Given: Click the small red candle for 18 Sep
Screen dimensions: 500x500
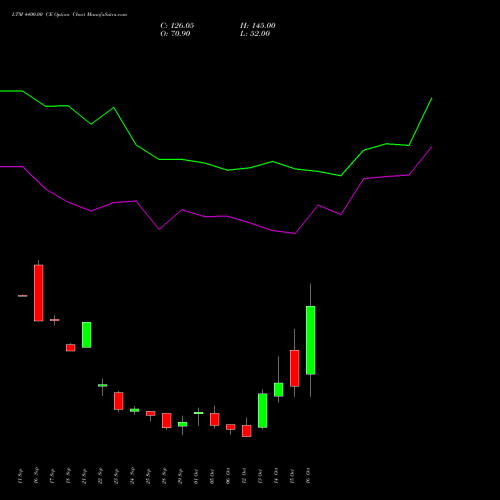Looking at the screenshot, I should 71,348.
